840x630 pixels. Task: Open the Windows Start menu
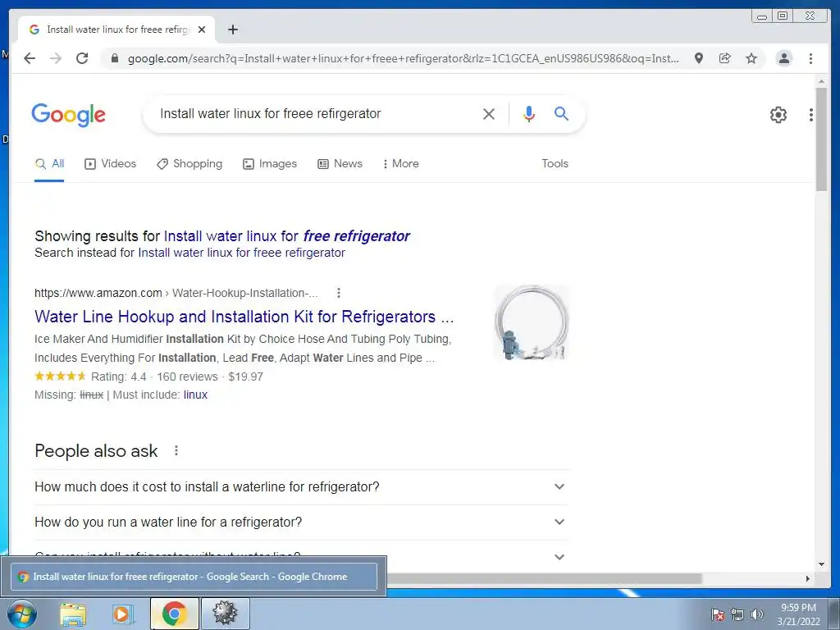[22, 614]
